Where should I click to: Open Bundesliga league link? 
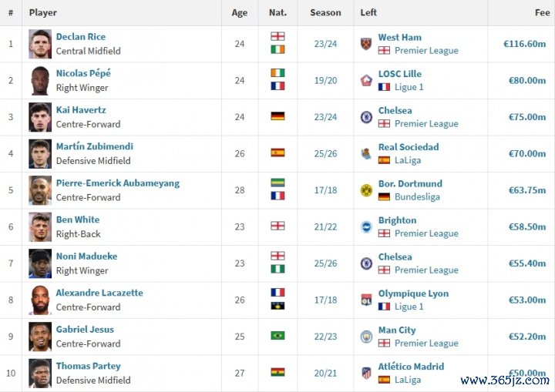(x=417, y=197)
